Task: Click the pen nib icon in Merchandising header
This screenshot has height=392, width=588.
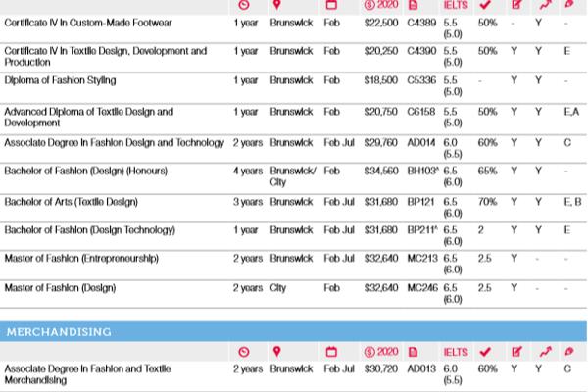Action: coord(569,352)
